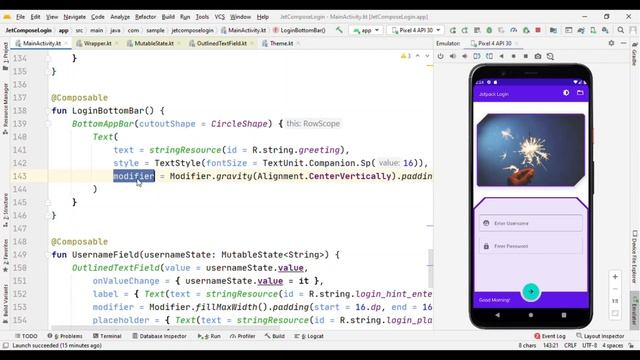
Task: Open the Event Log panel
Action: (x=550, y=336)
